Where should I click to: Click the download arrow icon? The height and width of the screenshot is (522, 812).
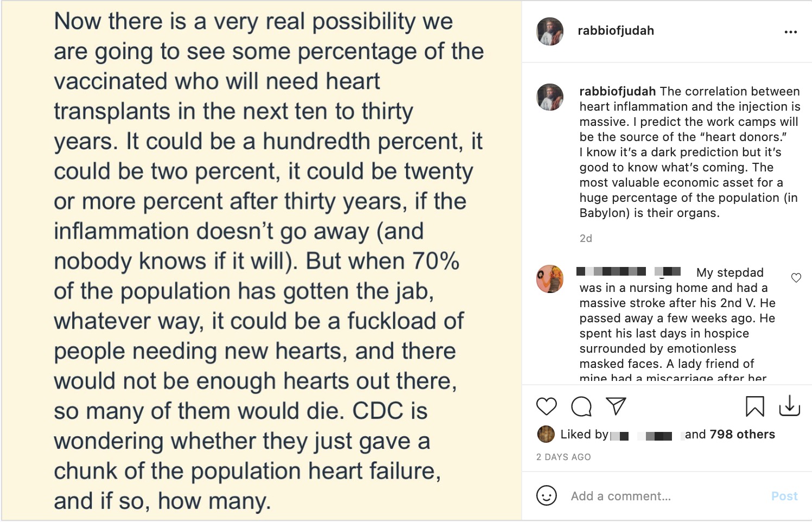click(x=789, y=405)
